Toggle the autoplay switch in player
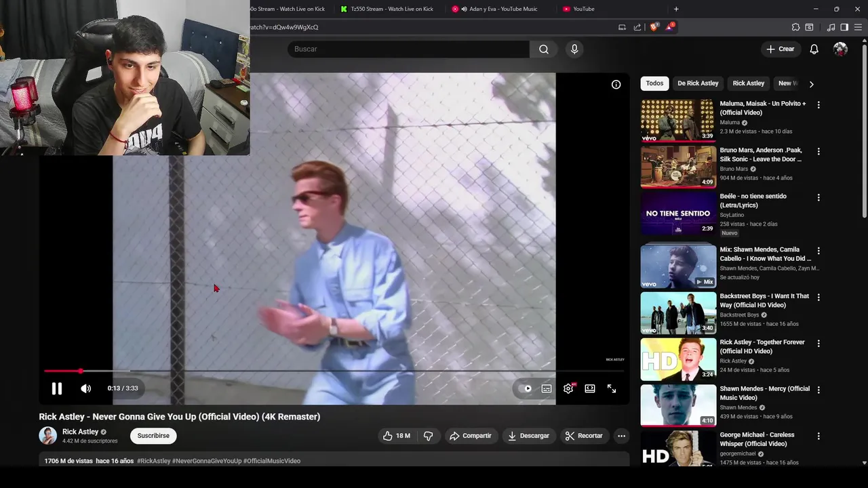 click(525, 388)
